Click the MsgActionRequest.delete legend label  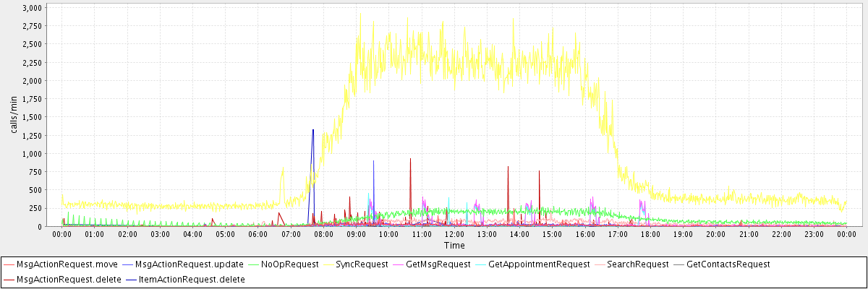(x=63, y=279)
